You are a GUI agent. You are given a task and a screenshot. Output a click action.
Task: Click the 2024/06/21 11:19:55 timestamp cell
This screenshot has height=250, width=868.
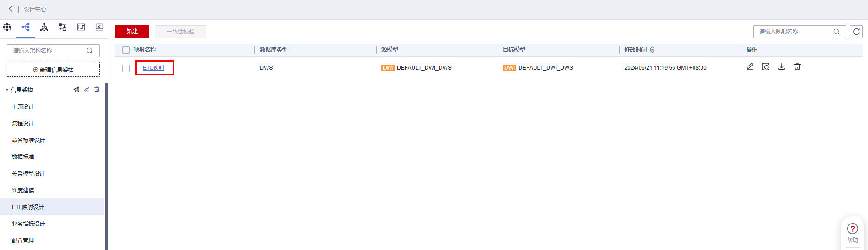[x=665, y=68]
